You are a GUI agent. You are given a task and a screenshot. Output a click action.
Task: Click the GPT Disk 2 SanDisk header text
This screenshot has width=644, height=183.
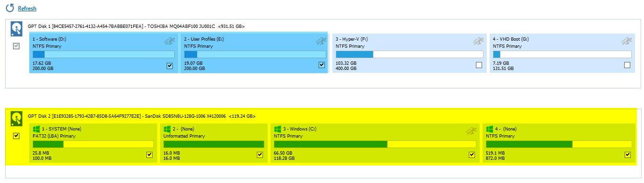click(142, 116)
